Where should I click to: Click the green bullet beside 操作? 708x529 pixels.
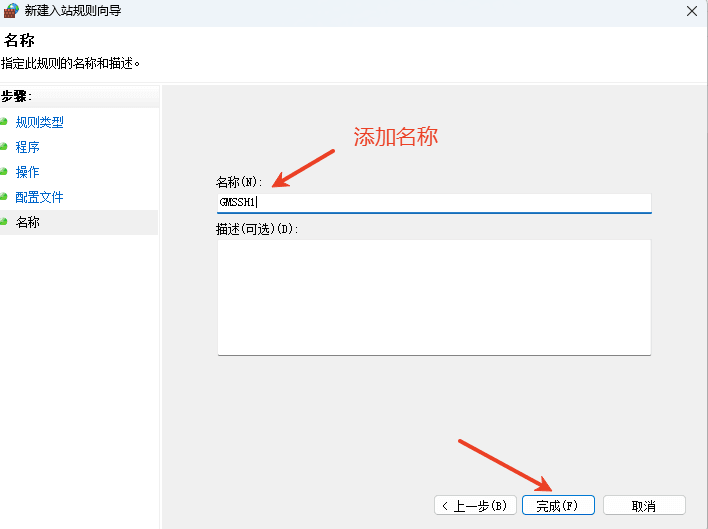[4, 171]
